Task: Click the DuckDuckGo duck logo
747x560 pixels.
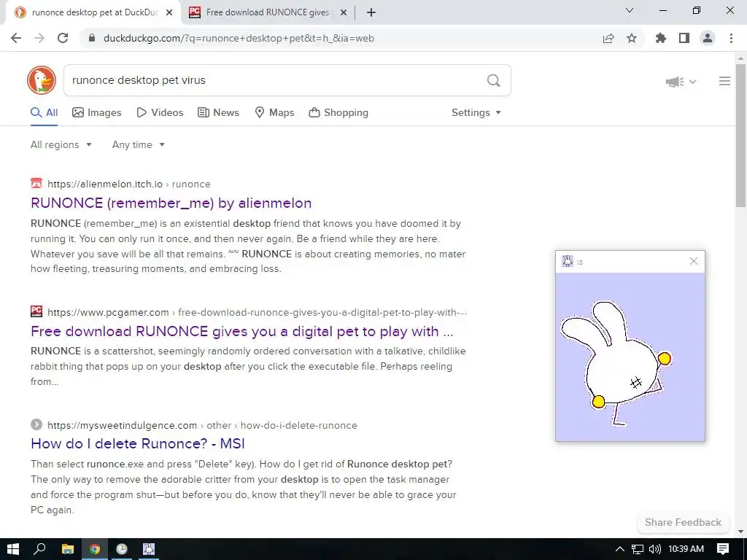Action: pos(42,80)
